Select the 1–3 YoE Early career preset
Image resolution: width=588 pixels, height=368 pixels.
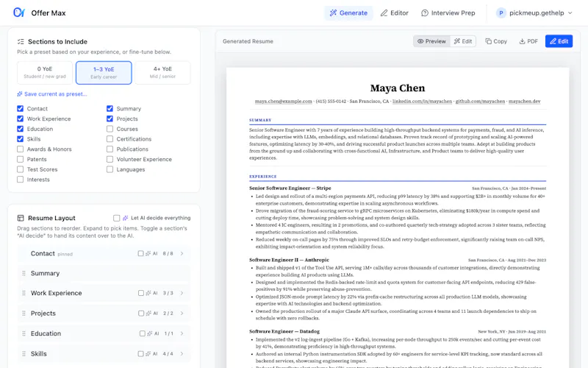click(x=104, y=73)
